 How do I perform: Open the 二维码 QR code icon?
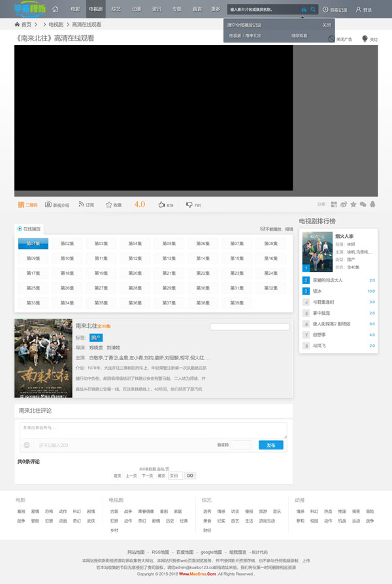pyautogui.click(x=22, y=204)
